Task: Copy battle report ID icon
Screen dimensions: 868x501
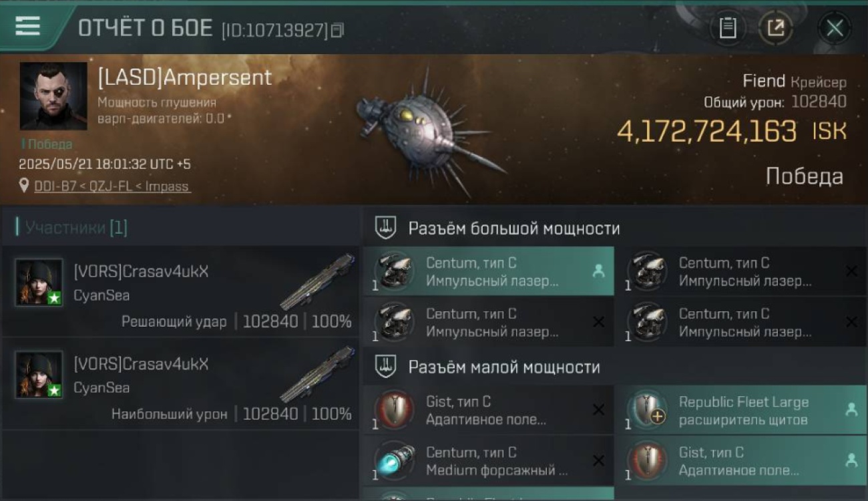Action: 337,30
